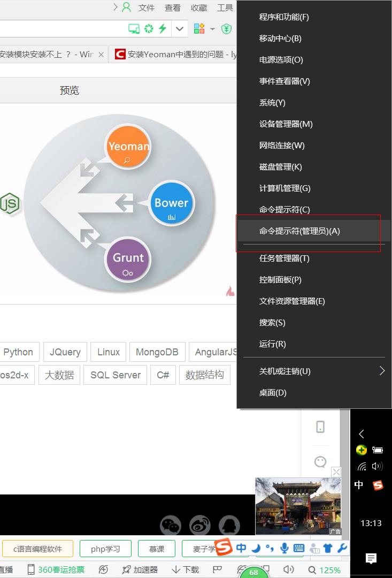Click the green aperture circle icon in address bar

[149, 29]
